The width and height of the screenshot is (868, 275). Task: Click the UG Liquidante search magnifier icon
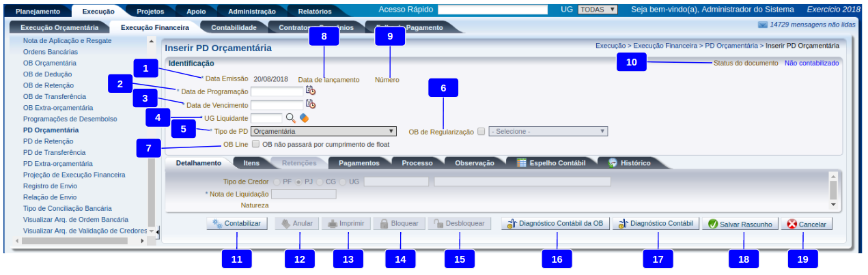point(291,118)
